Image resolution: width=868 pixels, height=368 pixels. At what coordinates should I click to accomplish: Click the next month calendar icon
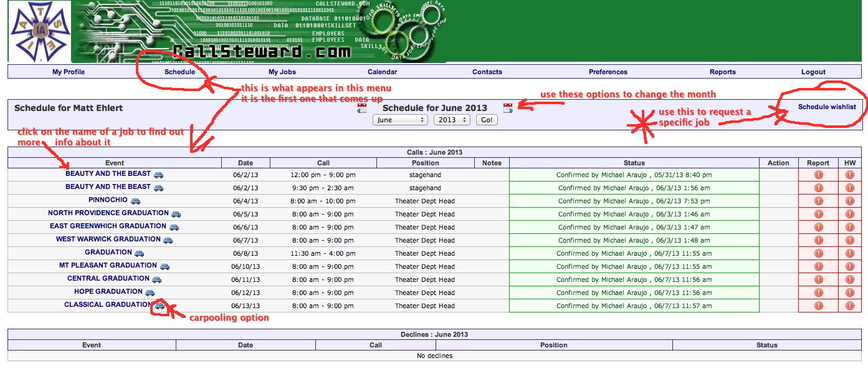(x=508, y=108)
